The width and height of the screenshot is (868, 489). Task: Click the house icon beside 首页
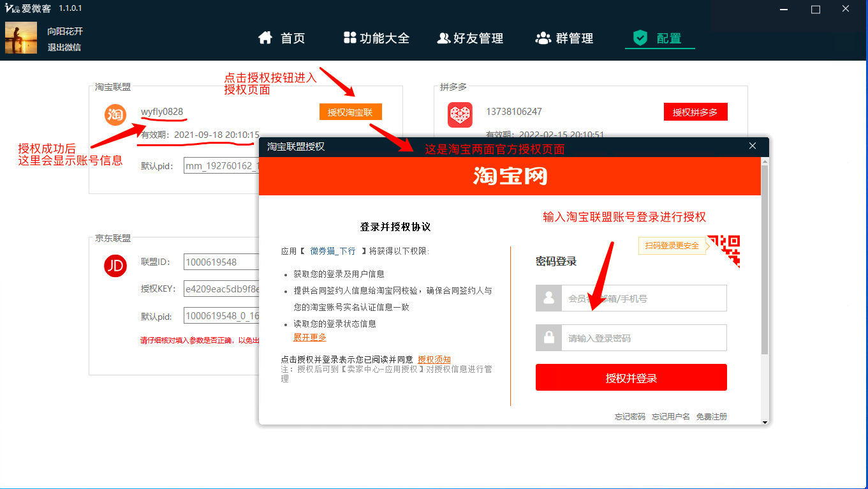[265, 38]
